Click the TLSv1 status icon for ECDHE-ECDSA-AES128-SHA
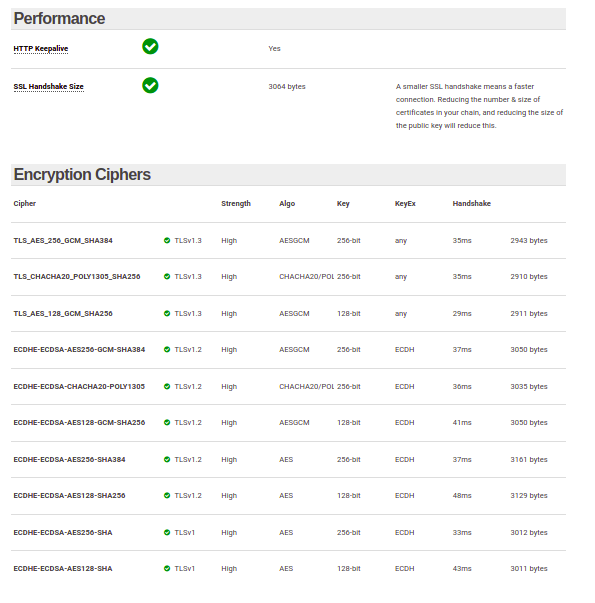595x603 pixels. tap(167, 568)
